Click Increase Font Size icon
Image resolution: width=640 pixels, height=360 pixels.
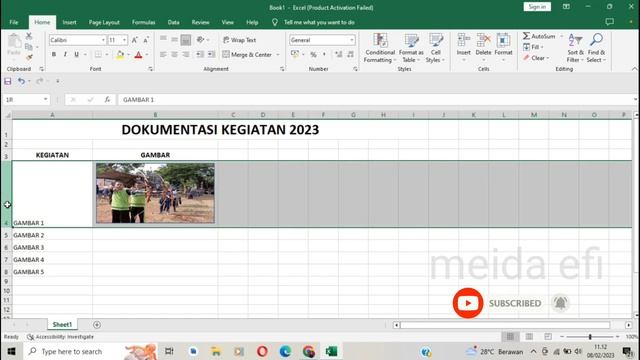coord(134,40)
